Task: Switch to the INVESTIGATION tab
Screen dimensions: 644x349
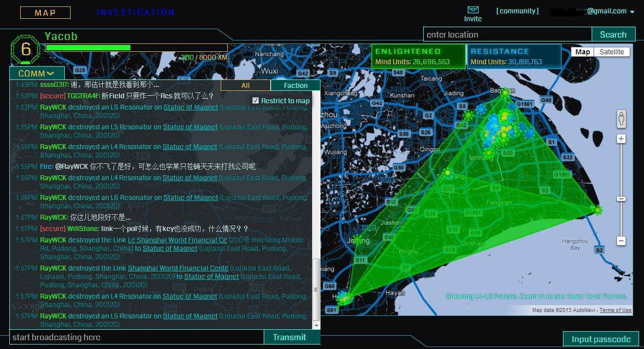Action: 135,12
